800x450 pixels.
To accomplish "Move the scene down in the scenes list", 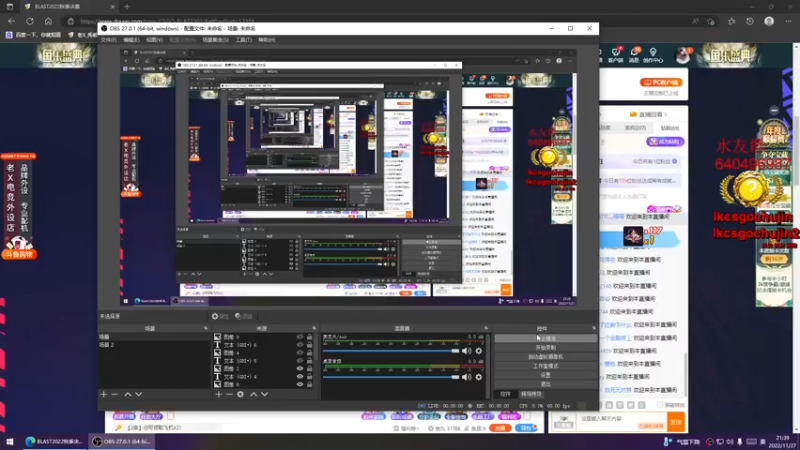I will [138, 394].
